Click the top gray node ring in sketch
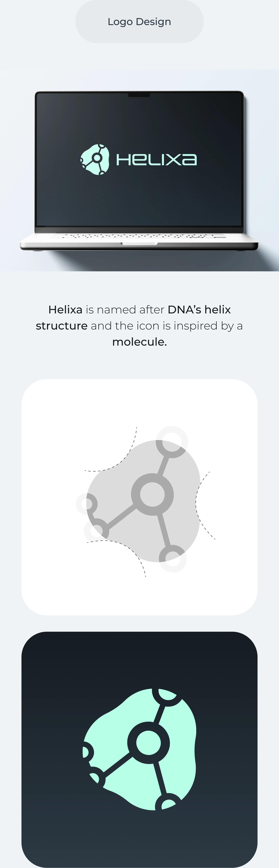 point(172,442)
